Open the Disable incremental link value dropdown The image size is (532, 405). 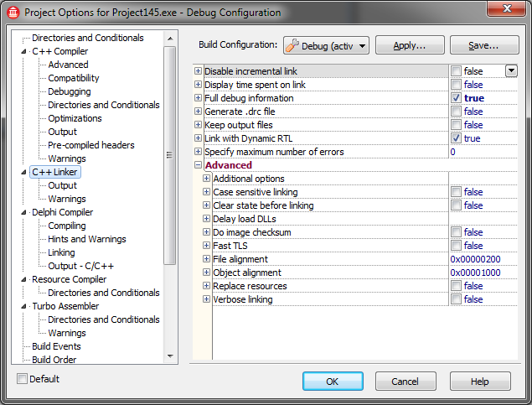pos(511,71)
